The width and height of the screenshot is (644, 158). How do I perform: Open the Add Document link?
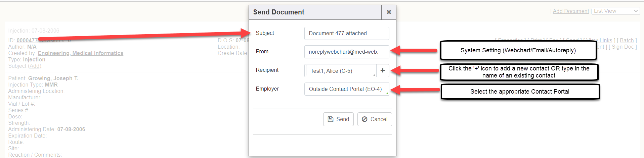click(571, 11)
